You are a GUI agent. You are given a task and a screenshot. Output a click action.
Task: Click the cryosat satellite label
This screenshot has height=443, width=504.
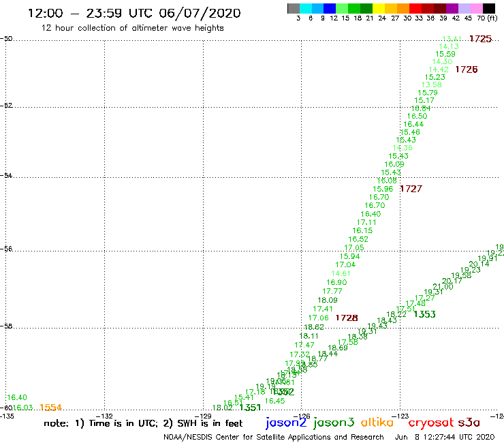(x=430, y=423)
